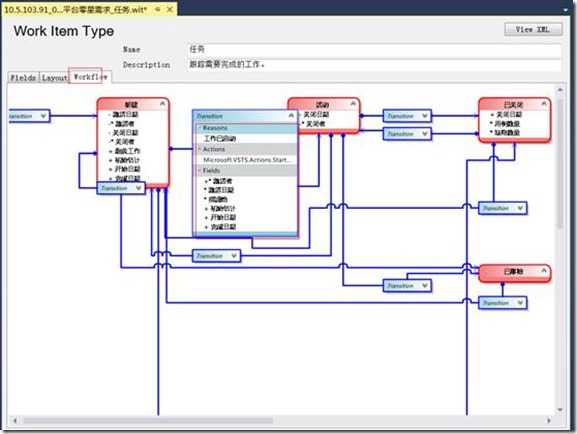Select the 已关闭 state header

pos(514,105)
